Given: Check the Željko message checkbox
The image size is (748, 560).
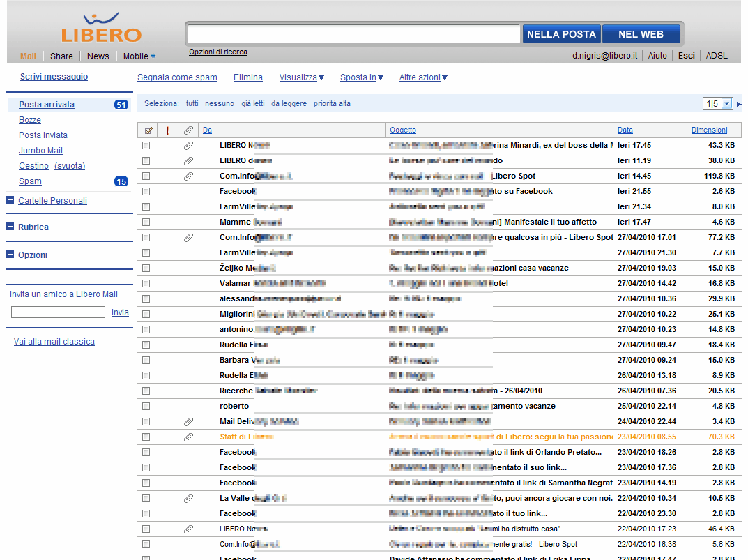Looking at the screenshot, I should (146, 268).
